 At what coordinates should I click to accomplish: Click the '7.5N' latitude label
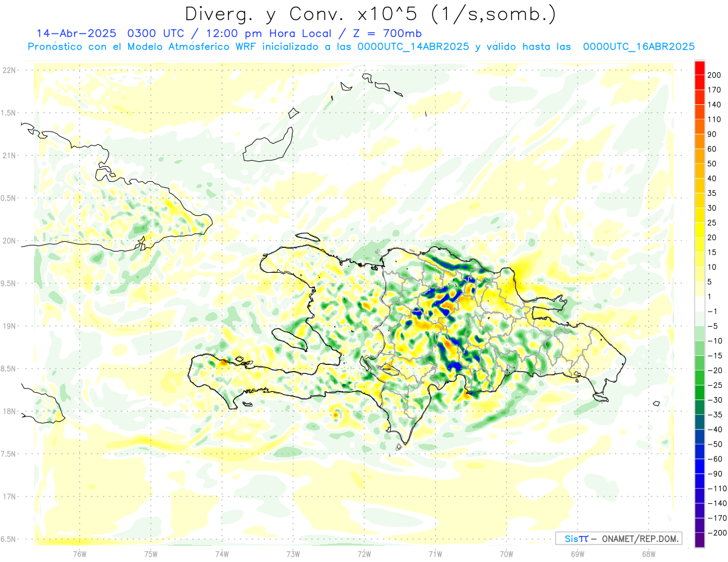(x=8, y=454)
